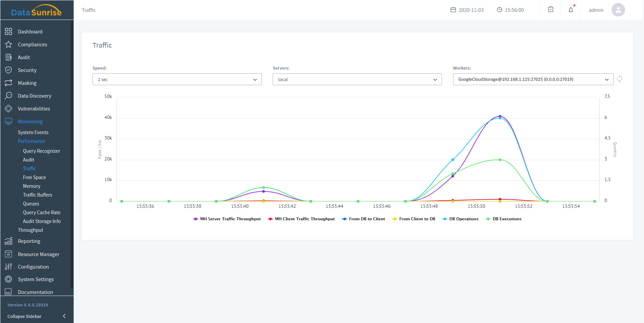The height and width of the screenshot is (323, 644).
Task: Hide the DB Executions series in legend
Action: point(503,219)
